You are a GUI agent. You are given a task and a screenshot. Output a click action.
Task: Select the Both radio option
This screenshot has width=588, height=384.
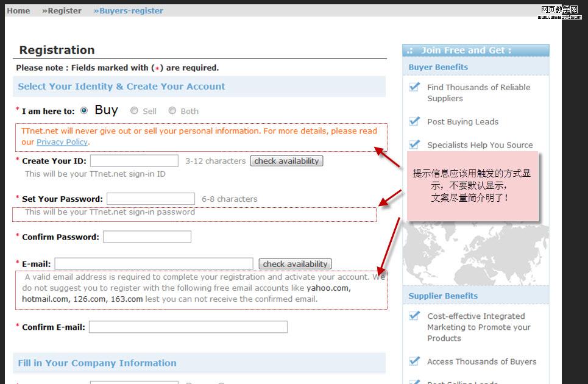[x=172, y=111]
